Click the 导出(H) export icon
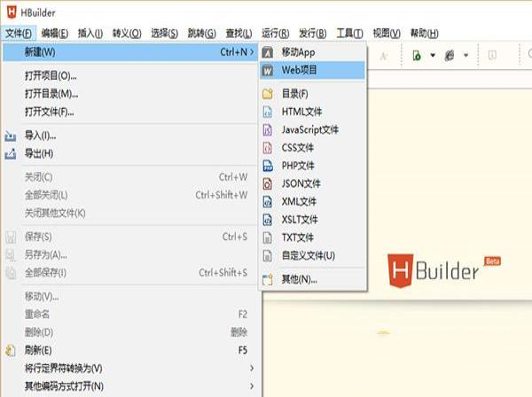This screenshot has height=397, width=532. coord(11,153)
